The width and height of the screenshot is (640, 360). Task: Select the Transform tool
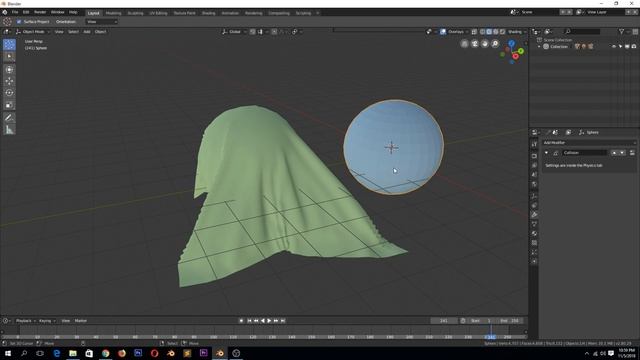[9, 69]
